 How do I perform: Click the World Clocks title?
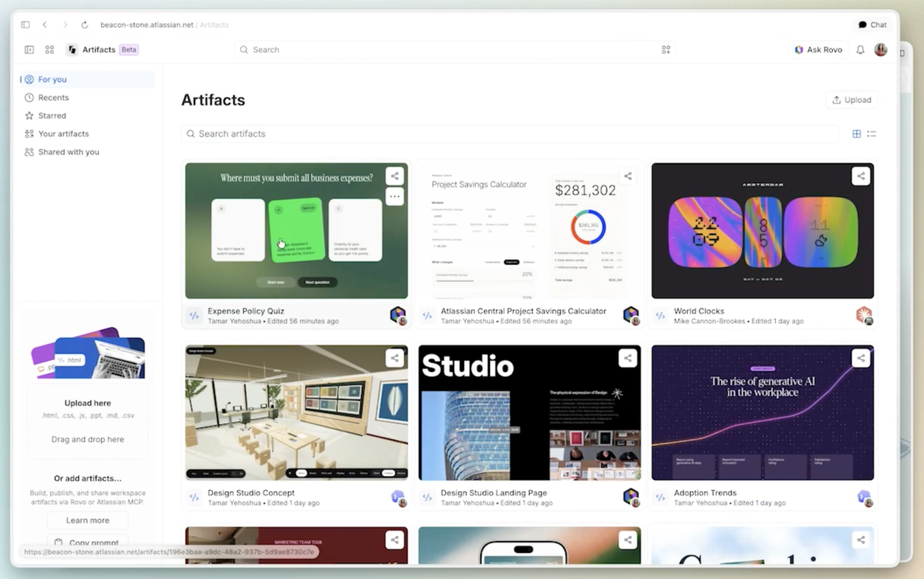pyautogui.click(x=699, y=311)
